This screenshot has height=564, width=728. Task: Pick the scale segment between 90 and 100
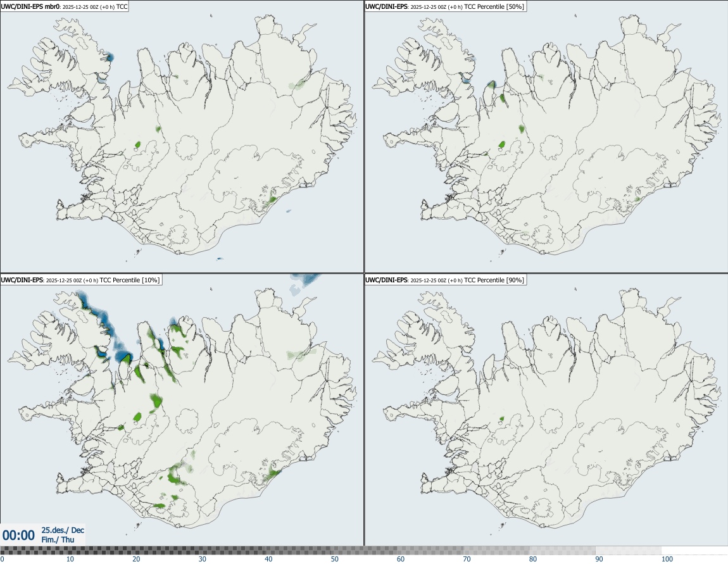[629, 551]
